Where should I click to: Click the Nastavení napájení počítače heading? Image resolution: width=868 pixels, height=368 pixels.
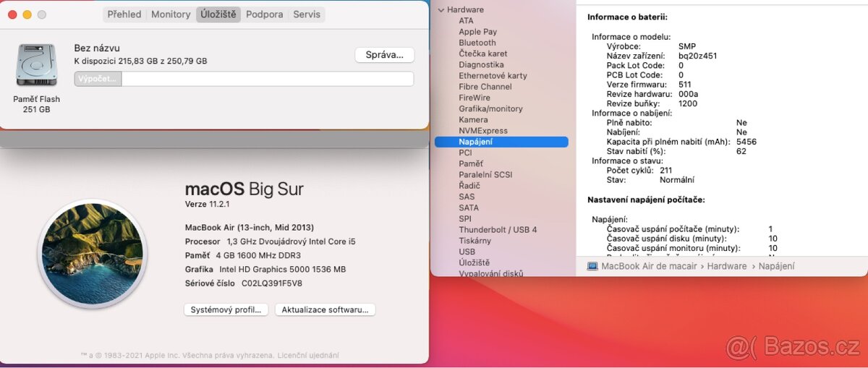[x=646, y=200]
